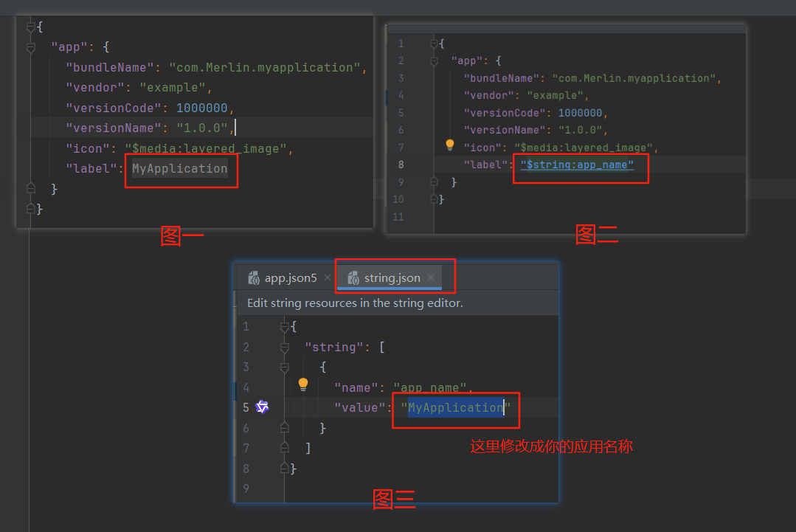Image resolution: width=796 pixels, height=532 pixels.
Task: Click the "string" key on string.json line 2
Action: point(333,348)
